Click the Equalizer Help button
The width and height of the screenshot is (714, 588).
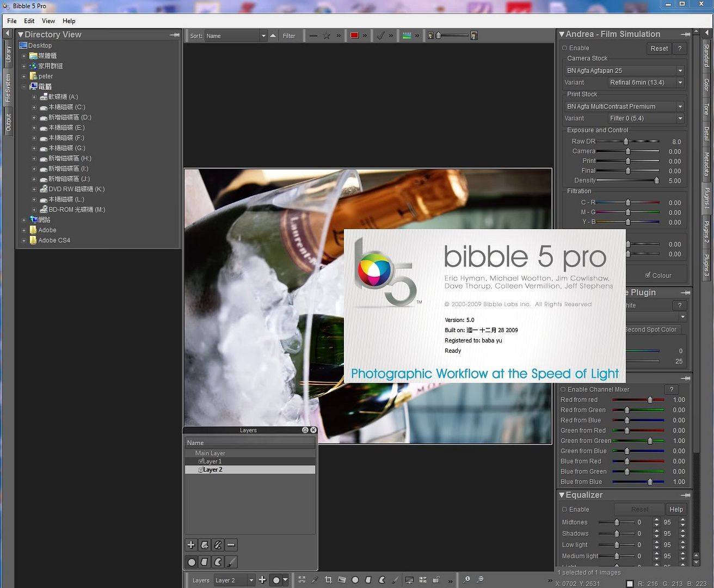click(676, 510)
